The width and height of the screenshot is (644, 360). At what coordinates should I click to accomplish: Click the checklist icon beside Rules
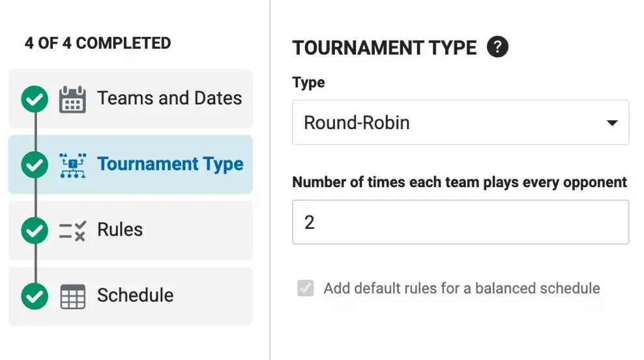[72, 231]
